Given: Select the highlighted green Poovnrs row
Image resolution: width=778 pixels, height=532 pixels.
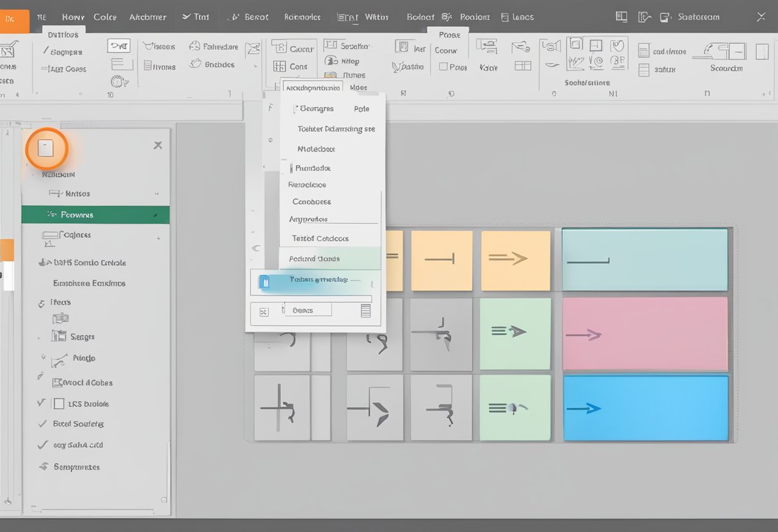Looking at the screenshot, I should point(95,215).
